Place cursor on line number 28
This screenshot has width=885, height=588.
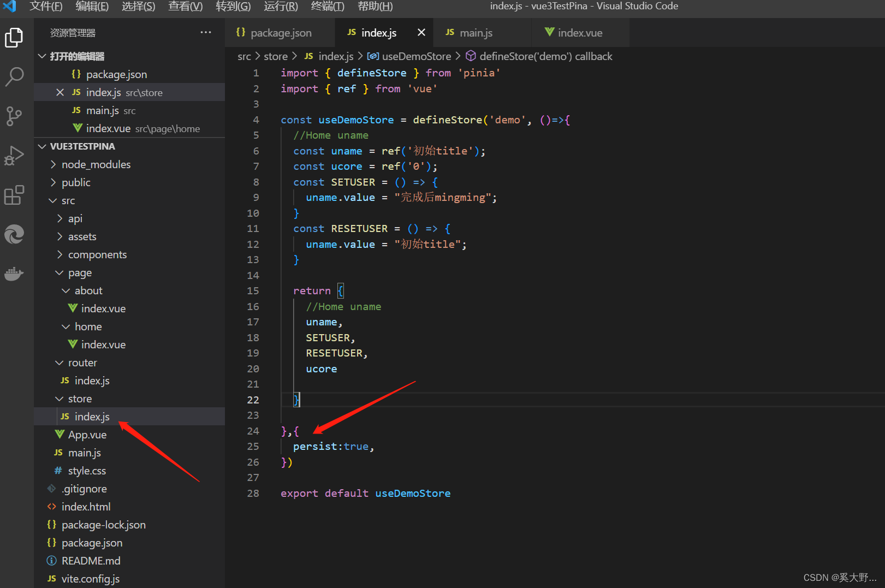(253, 493)
